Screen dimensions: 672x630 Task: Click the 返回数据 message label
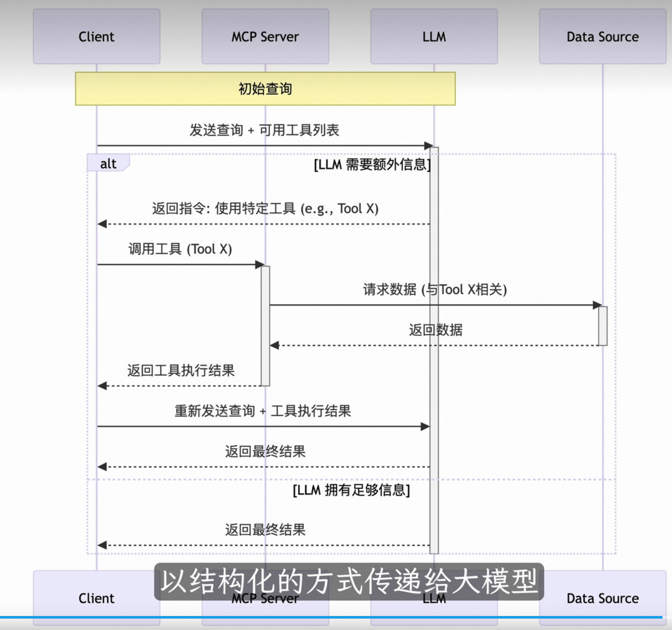pyautogui.click(x=436, y=330)
